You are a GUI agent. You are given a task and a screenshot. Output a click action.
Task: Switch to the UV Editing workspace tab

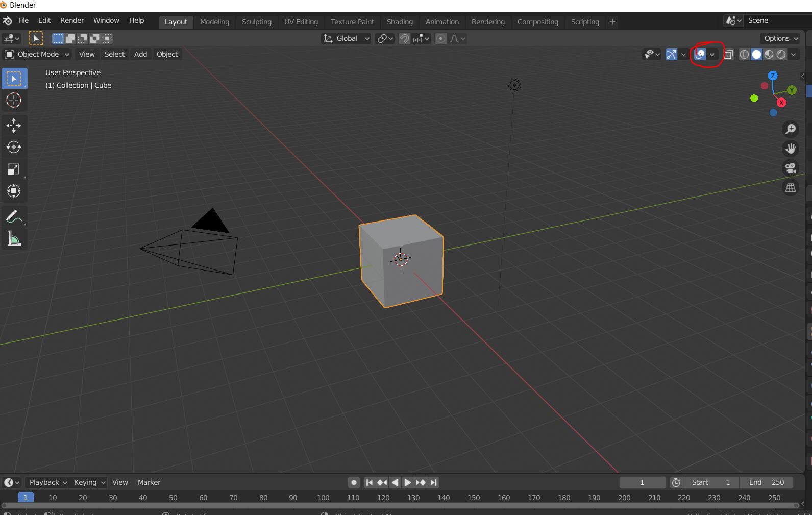(301, 22)
